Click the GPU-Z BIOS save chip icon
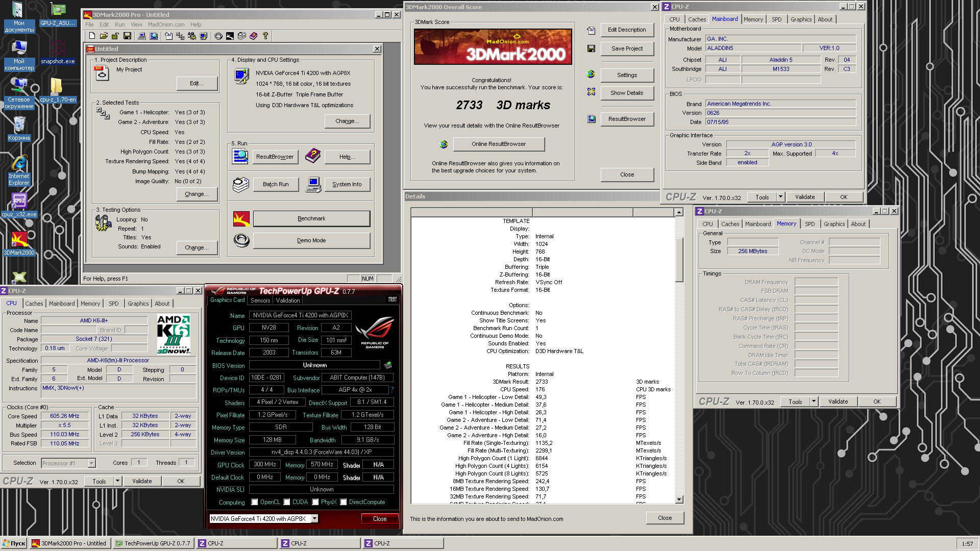The width and height of the screenshot is (980, 551). click(x=388, y=365)
